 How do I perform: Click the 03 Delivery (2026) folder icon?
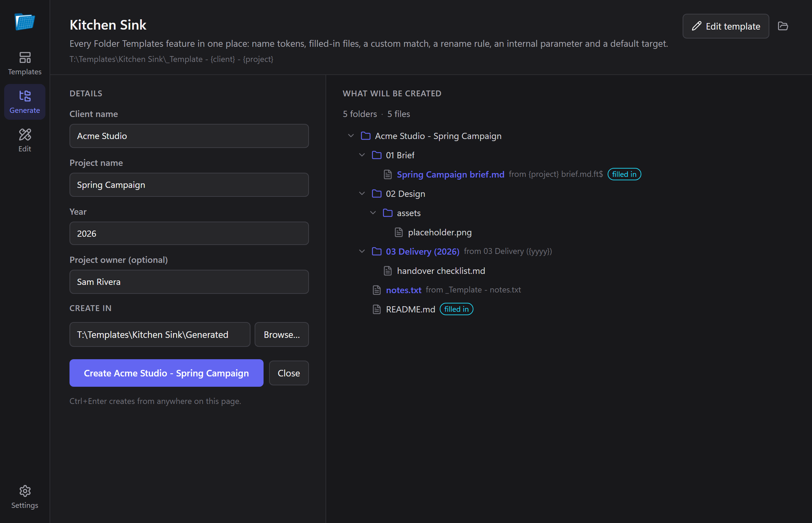[376, 252]
